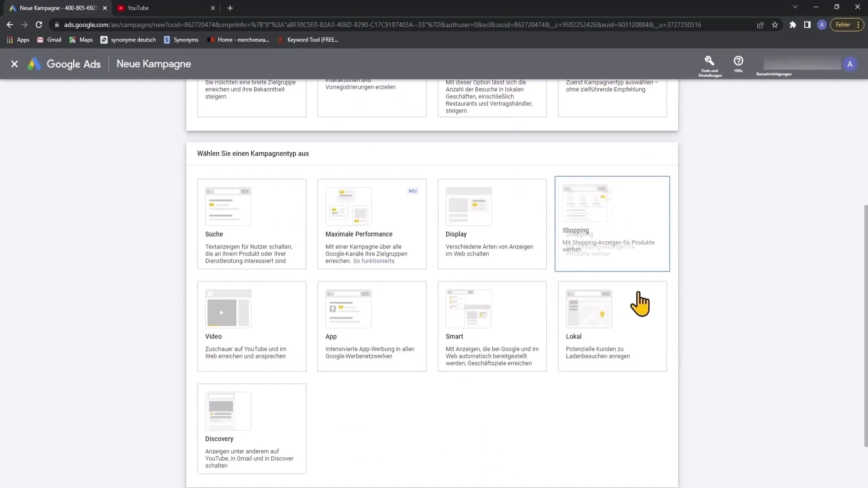Close the Neue Kampagne browser tab
868x488 pixels.
pos(105,8)
